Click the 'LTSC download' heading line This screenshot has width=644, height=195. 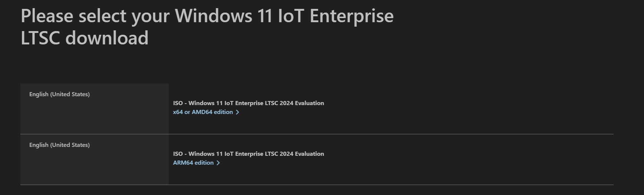coord(85,38)
